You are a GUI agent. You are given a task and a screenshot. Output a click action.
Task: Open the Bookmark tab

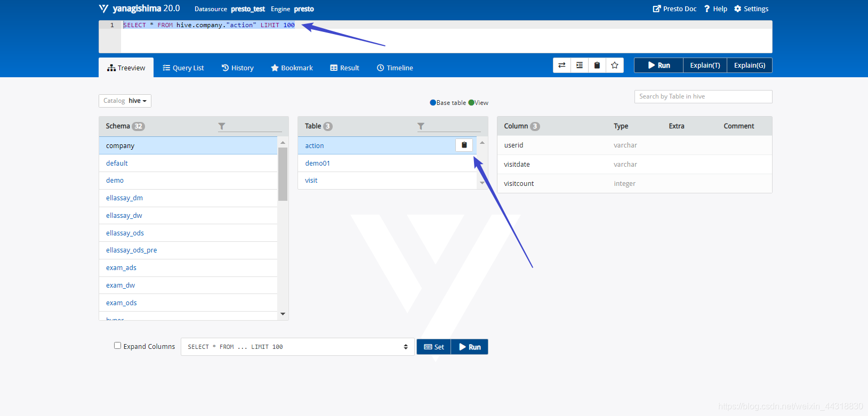pos(292,68)
